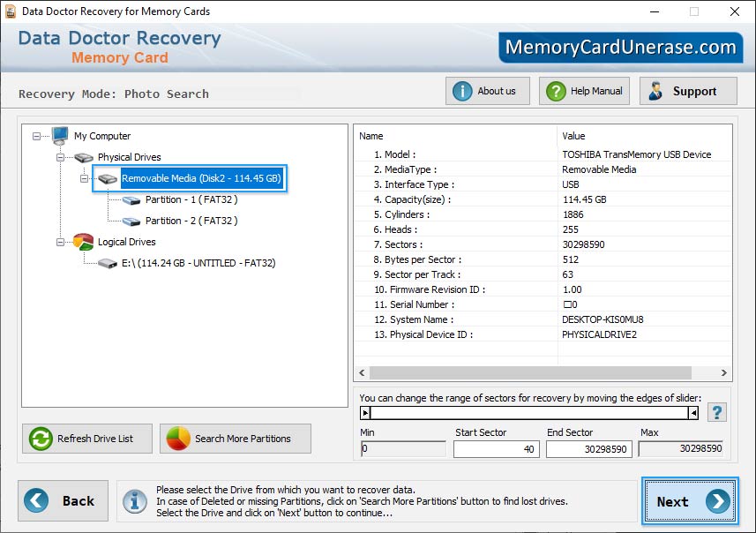The width and height of the screenshot is (756, 533).
Task: Click the Support person icon
Action: (655, 91)
